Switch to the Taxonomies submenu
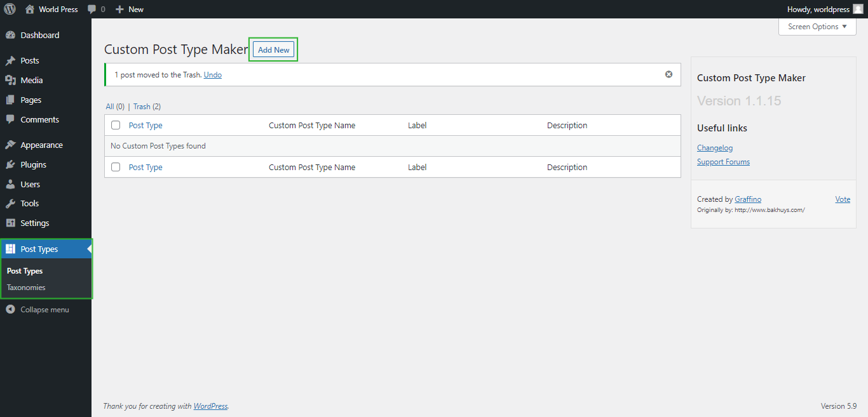 26,287
